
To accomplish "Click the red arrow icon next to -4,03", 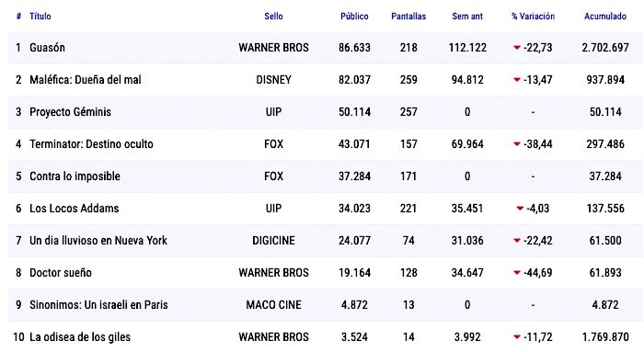I will [520, 209].
